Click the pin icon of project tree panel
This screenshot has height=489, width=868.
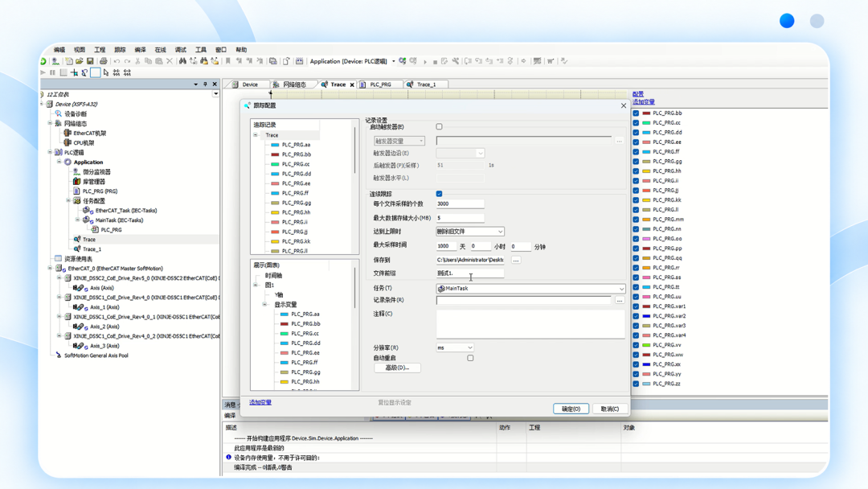(x=205, y=84)
